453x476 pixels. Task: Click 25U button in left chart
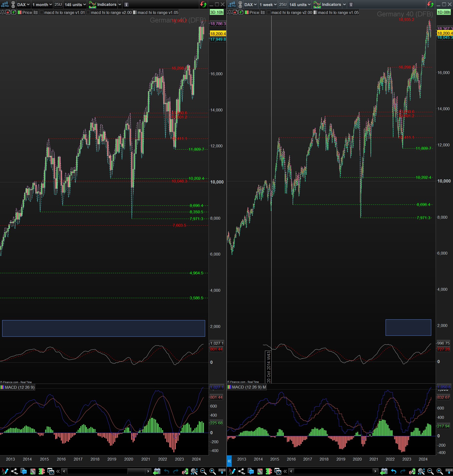pyautogui.click(x=58, y=5)
